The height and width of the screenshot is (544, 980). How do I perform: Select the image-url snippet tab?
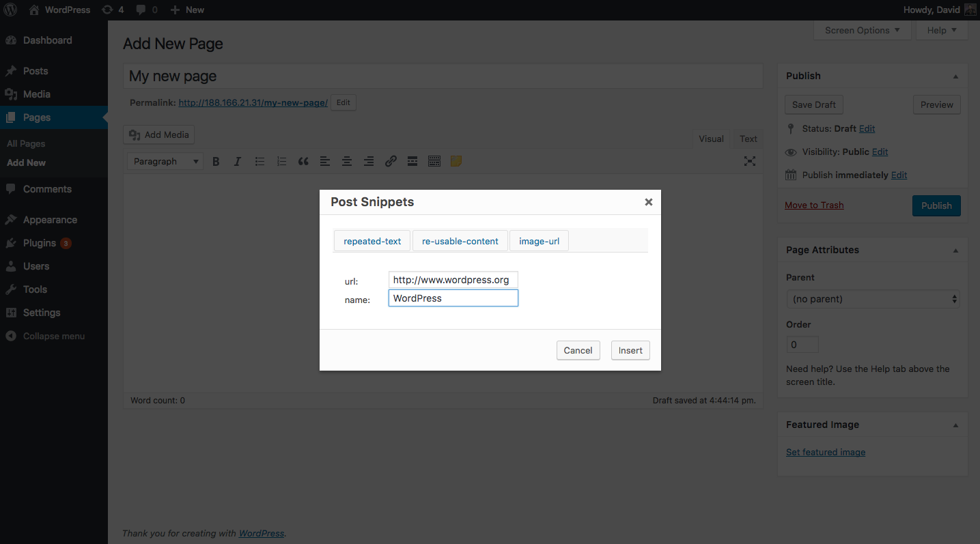[540, 241]
